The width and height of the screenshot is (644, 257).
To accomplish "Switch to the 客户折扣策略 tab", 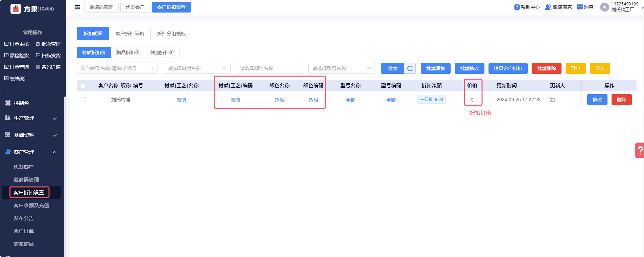I will click(130, 34).
